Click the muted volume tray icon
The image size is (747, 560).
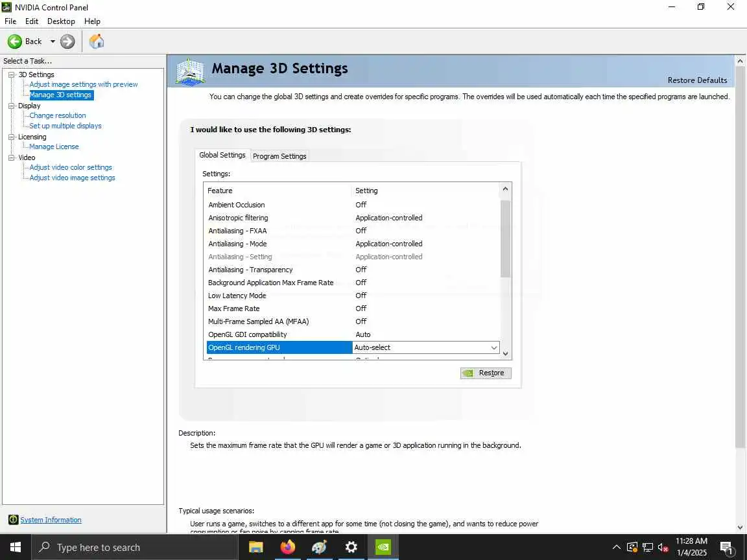click(x=663, y=547)
